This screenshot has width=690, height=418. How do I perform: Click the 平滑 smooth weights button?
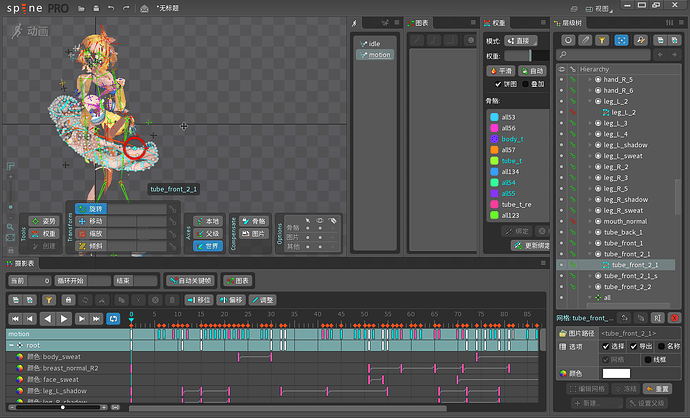click(x=501, y=71)
